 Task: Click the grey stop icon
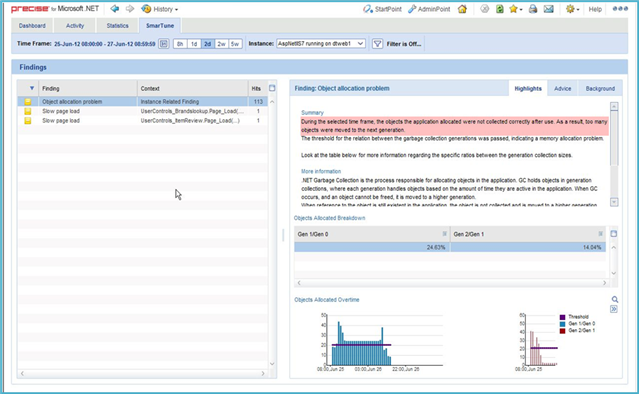(x=484, y=9)
